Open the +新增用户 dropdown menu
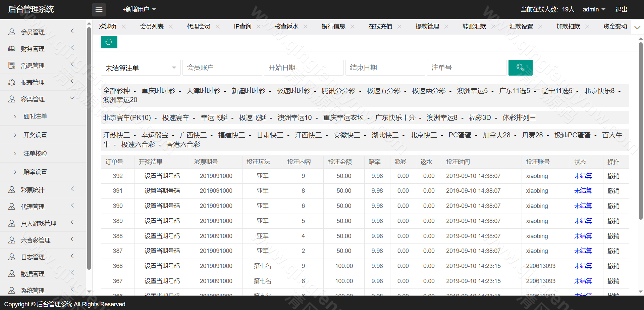The width and height of the screenshot is (644, 310). [139, 9]
